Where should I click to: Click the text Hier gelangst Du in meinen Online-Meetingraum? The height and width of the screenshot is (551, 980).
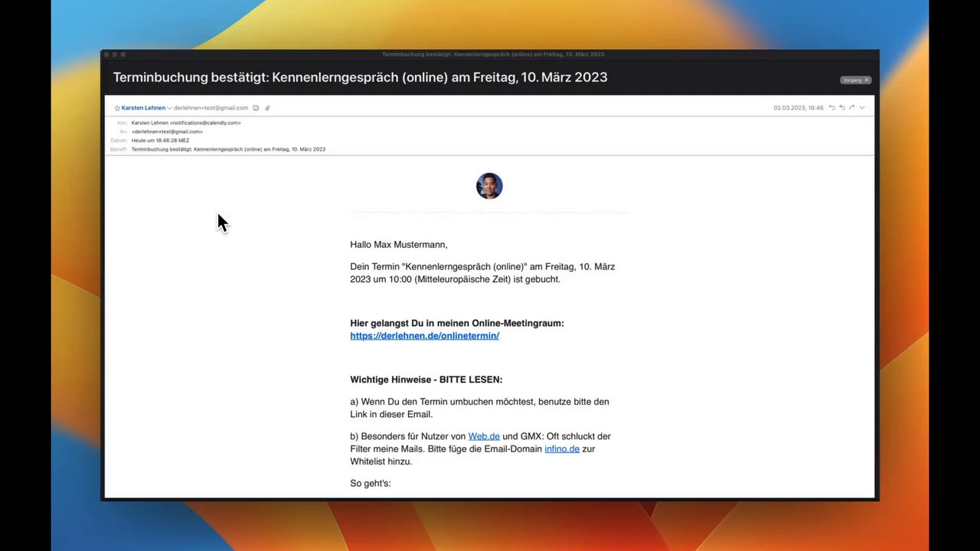point(457,323)
